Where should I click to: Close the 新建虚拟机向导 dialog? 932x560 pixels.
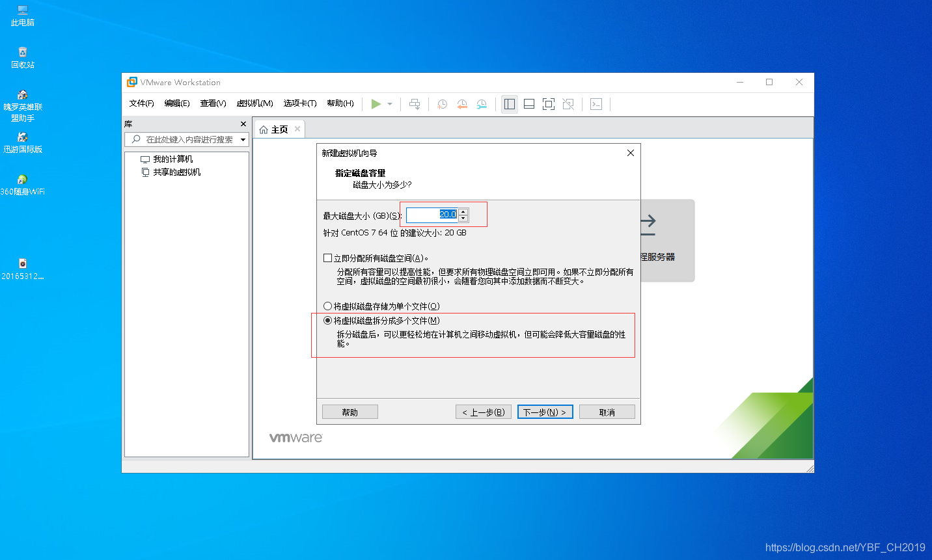(630, 153)
